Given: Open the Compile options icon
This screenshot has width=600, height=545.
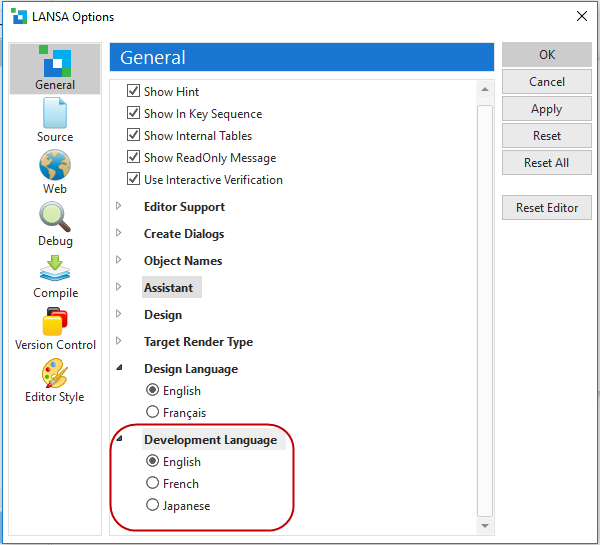Looking at the screenshot, I should (55, 270).
